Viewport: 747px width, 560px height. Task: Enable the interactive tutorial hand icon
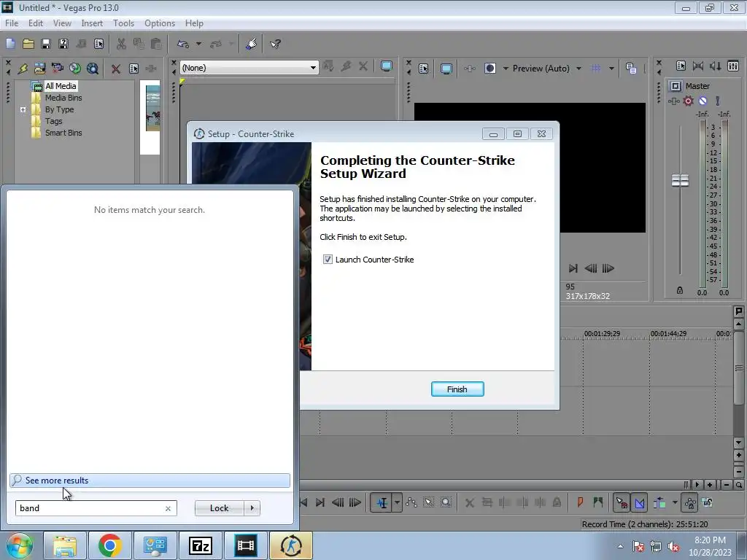pyautogui.click(x=252, y=44)
